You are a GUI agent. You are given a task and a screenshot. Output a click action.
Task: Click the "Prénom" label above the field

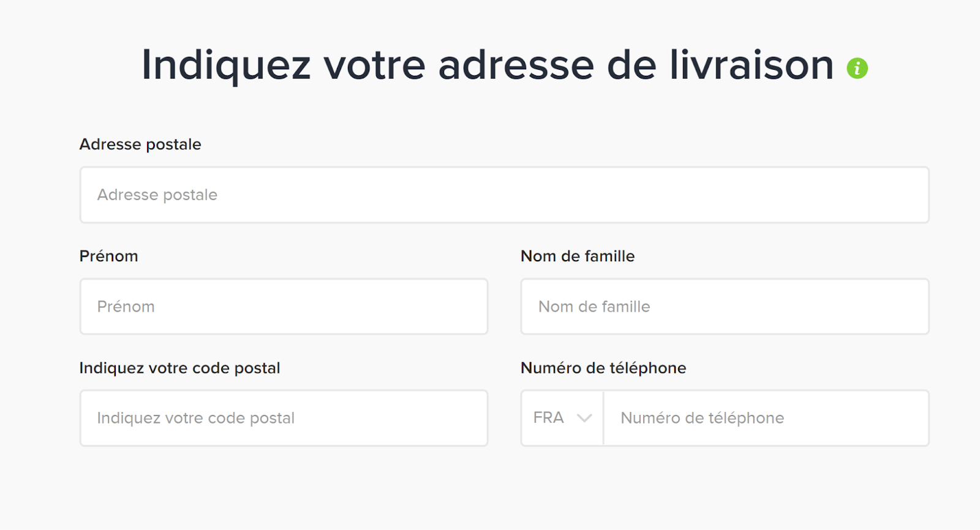tap(108, 256)
